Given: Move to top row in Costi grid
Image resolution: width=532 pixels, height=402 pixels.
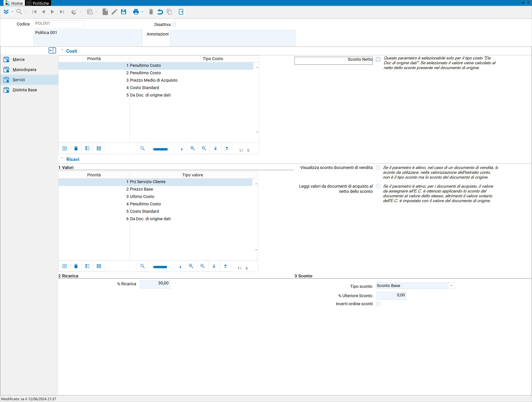Looking at the screenshot, I should click(215, 148).
